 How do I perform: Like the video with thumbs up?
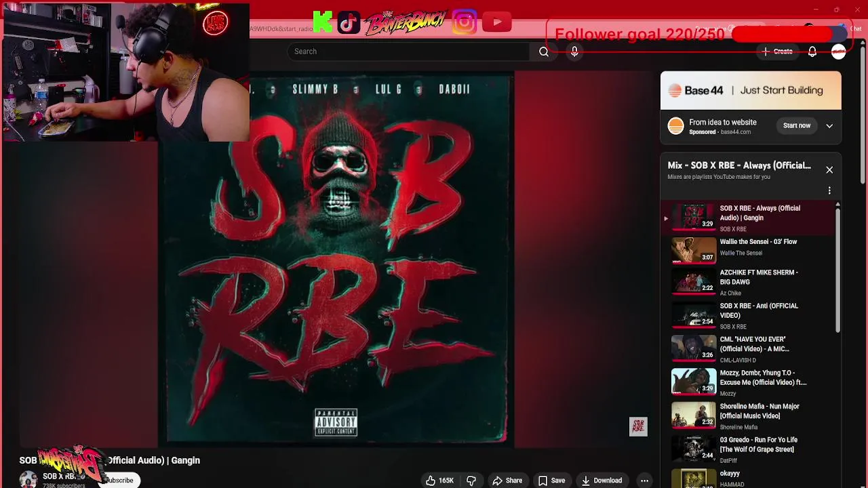pos(439,481)
